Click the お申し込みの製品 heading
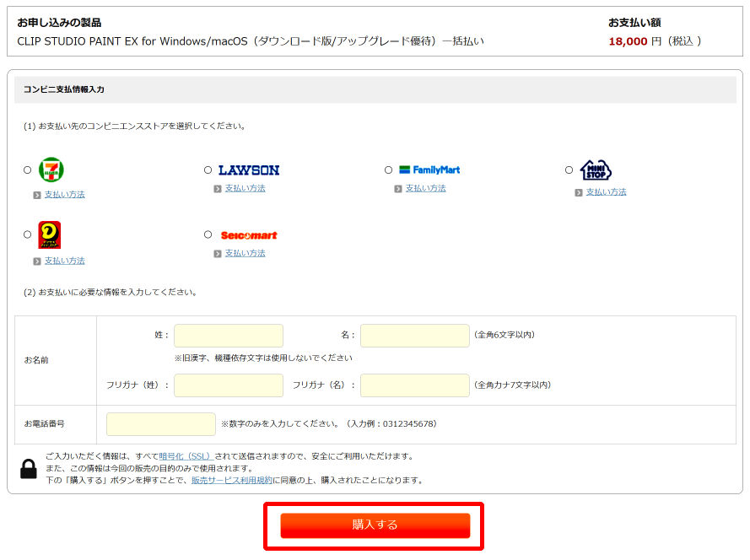The width and height of the screenshot is (750, 560). tap(59, 23)
